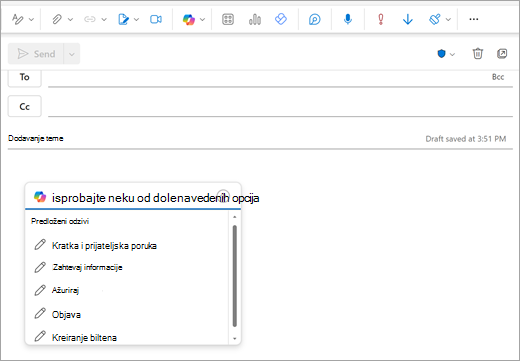
Task: Click the attach file paperclip icon
Action: tap(57, 19)
